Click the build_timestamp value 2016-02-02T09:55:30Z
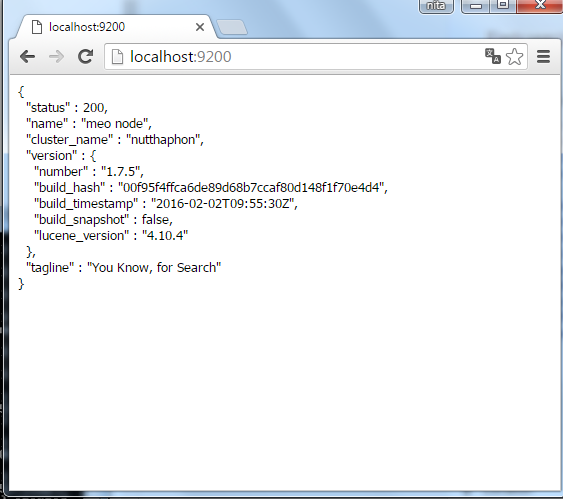 point(223,204)
